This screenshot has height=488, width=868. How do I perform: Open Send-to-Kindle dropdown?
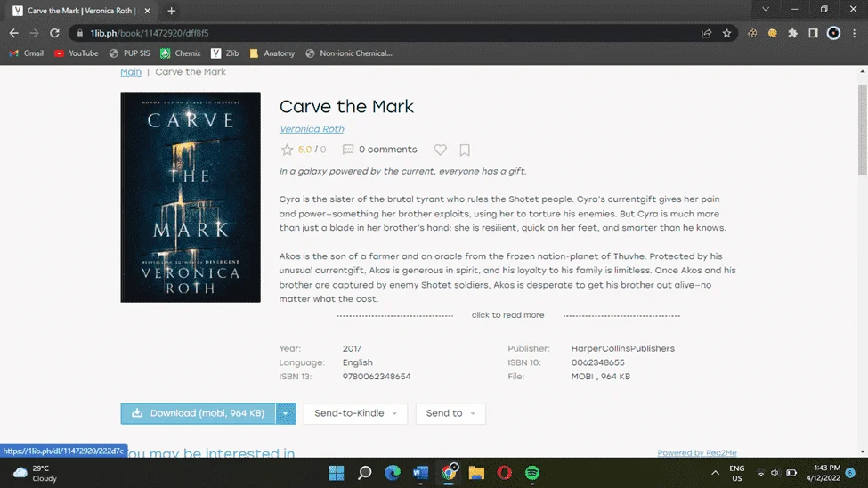coord(355,413)
